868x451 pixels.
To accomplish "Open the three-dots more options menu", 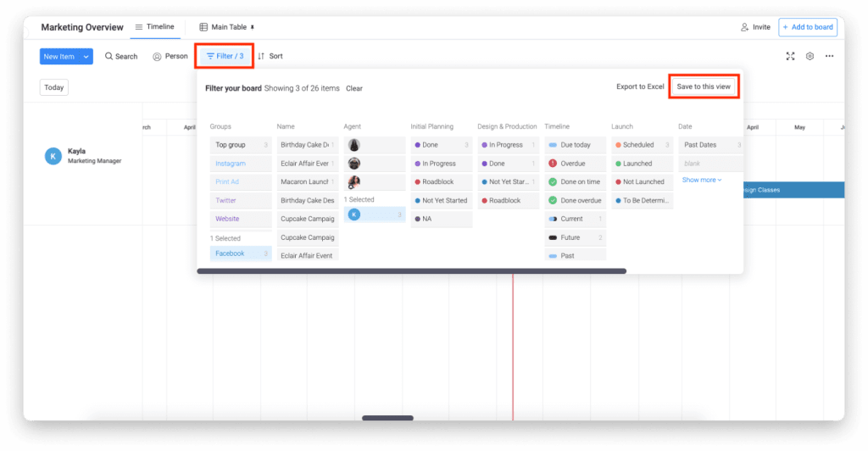I will click(x=829, y=56).
